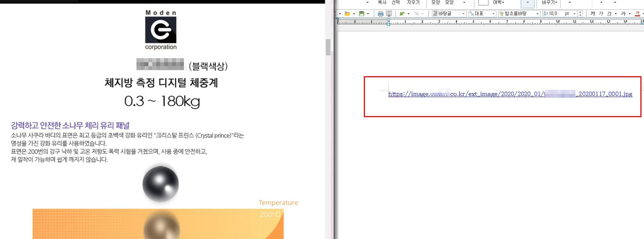Click the text 0.3 ~ 180kg
This screenshot has width=644, height=239.
coord(162,101)
